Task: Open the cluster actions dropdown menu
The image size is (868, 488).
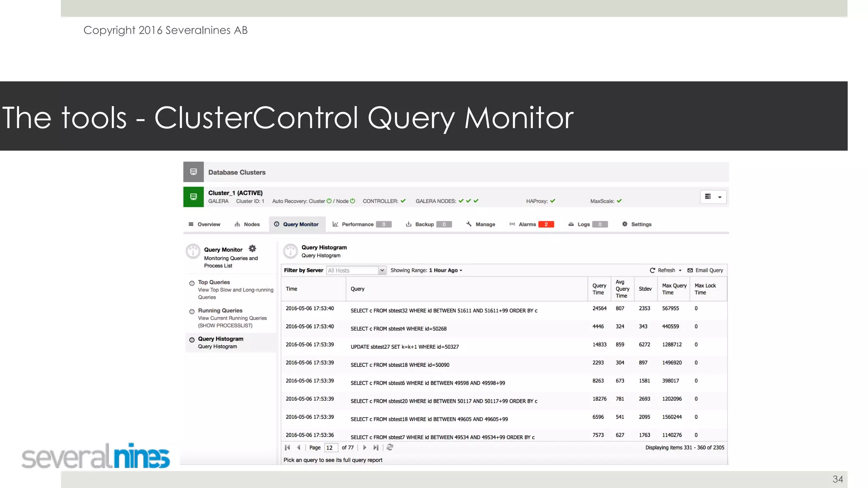Action: coord(713,197)
